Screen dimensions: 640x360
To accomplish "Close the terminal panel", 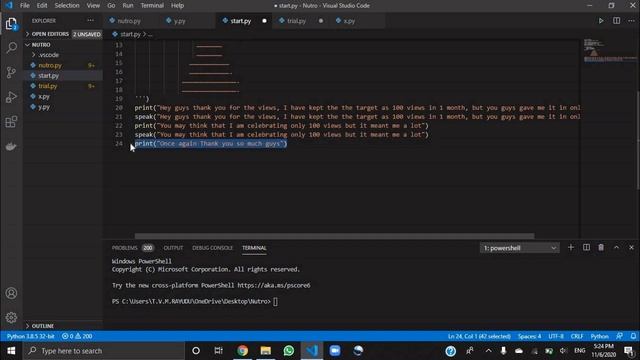I will click(x=631, y=247).
